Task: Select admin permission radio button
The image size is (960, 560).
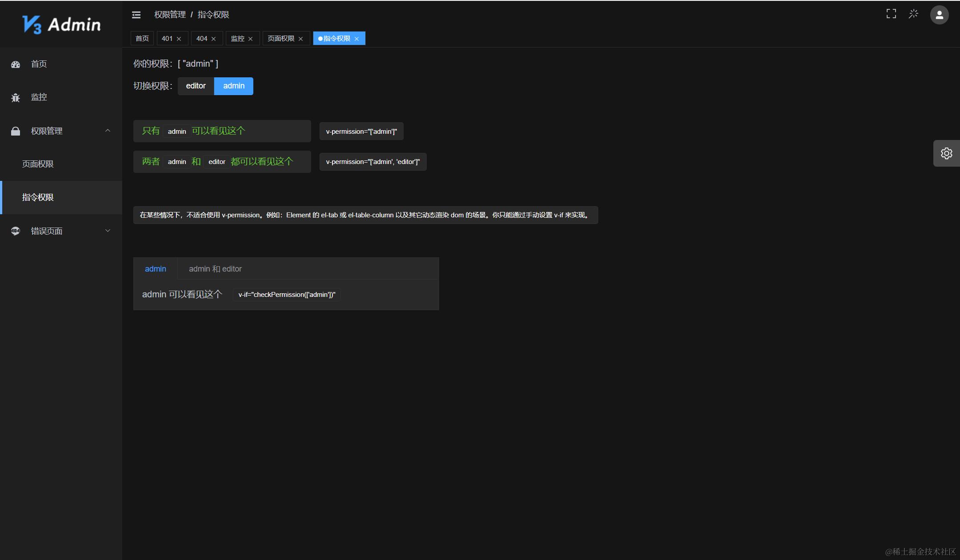Action: click(234, 86)
